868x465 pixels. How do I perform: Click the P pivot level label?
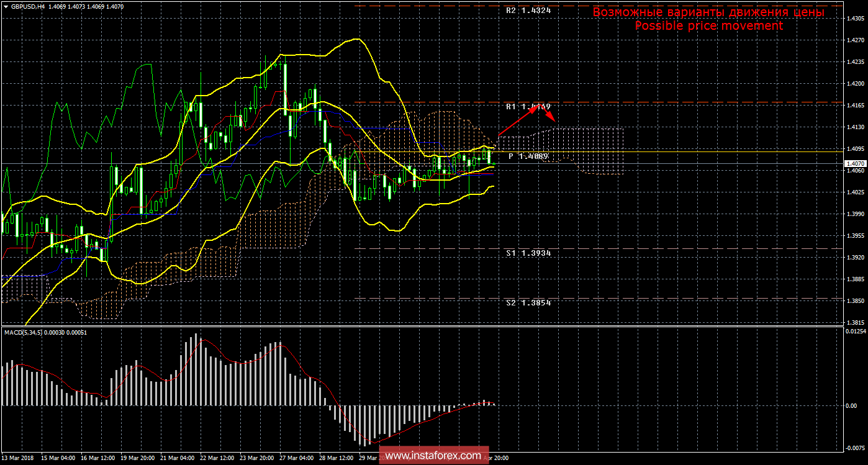(528, 156)
